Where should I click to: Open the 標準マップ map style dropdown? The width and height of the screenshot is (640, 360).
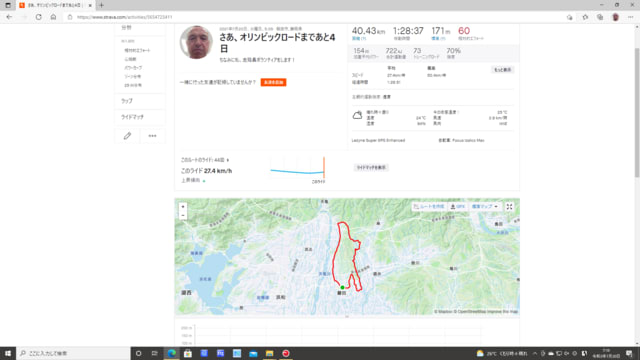tap(484, 207)
